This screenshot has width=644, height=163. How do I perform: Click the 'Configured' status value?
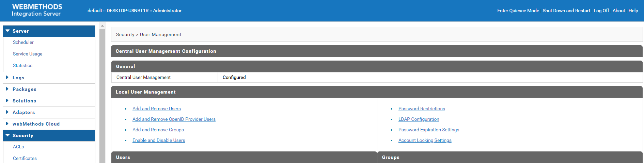pos(234,77)
